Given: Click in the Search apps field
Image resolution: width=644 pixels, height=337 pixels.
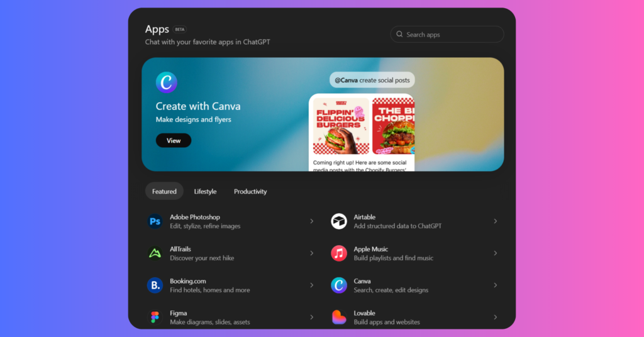Looking at the screenshot, I should (447, 35).
